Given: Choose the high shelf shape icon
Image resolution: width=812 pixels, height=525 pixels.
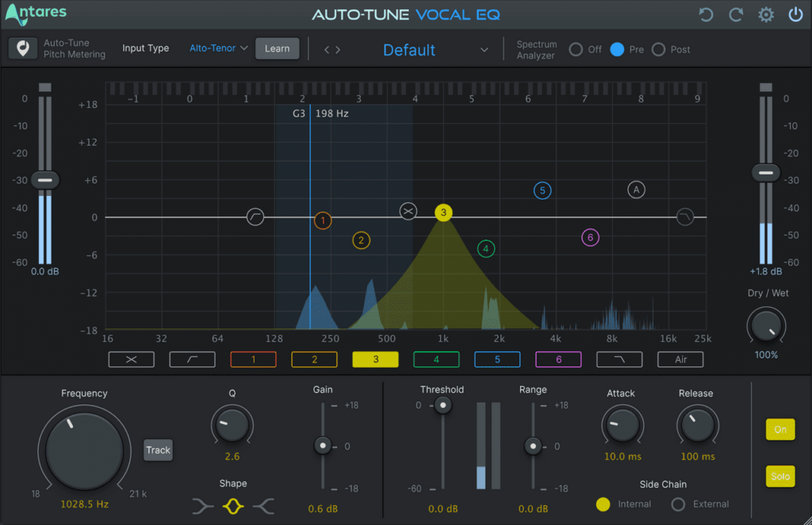Looking at the screenshot, I should 263,506.
